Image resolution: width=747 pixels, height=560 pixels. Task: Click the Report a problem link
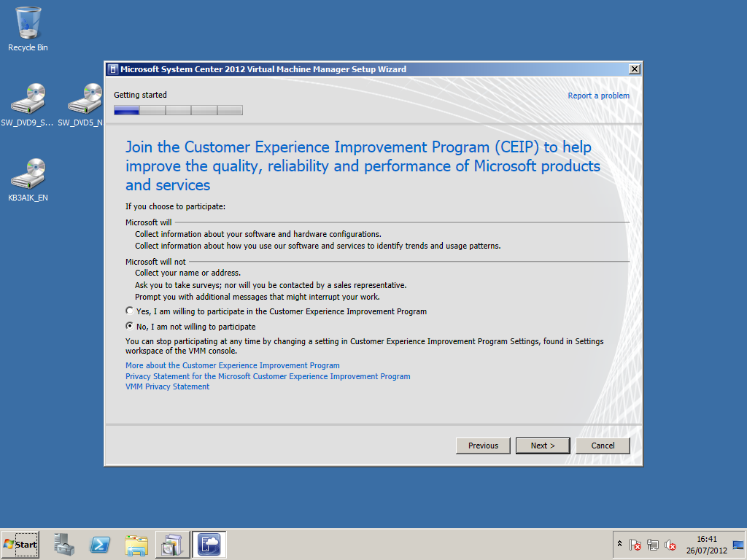click(x=598, y=96)
